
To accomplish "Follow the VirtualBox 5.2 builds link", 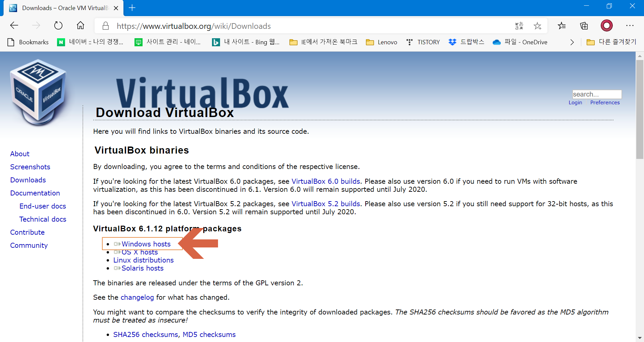I will (326, 204).
